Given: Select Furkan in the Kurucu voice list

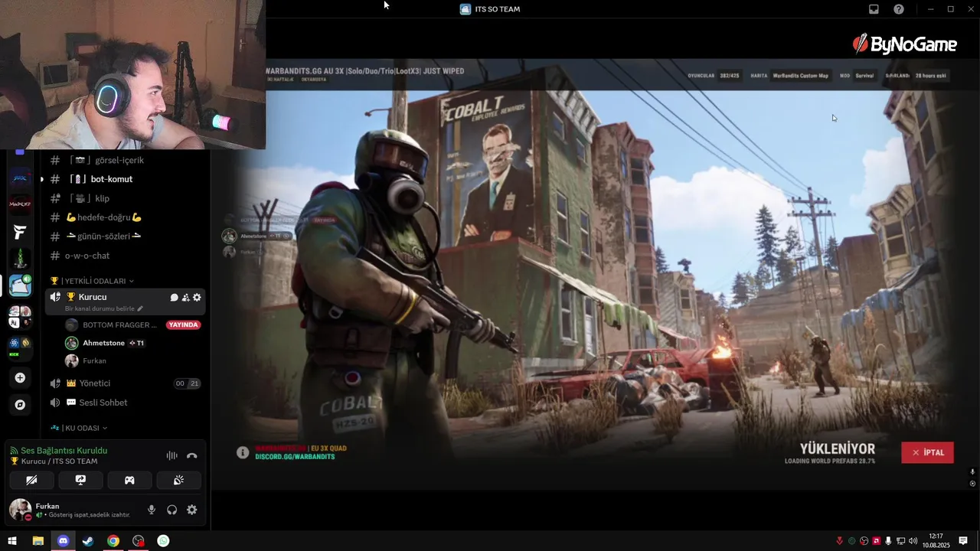Looking at the screenshot, I should tap(86, 360).
